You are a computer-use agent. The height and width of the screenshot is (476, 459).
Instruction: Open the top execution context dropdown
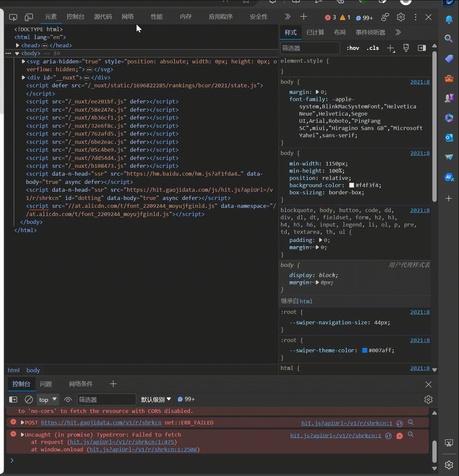48,400
